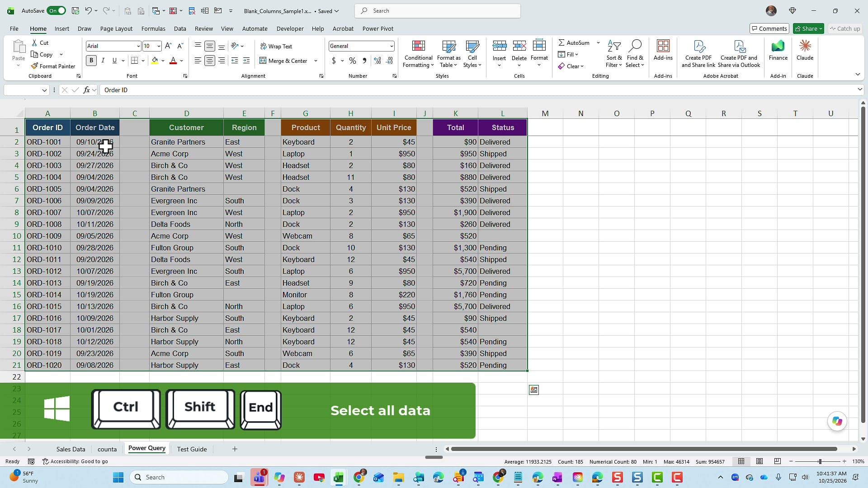Click the Find & Select magnifier icon
The width and height of the screenshot is (868, 488).
635,46
